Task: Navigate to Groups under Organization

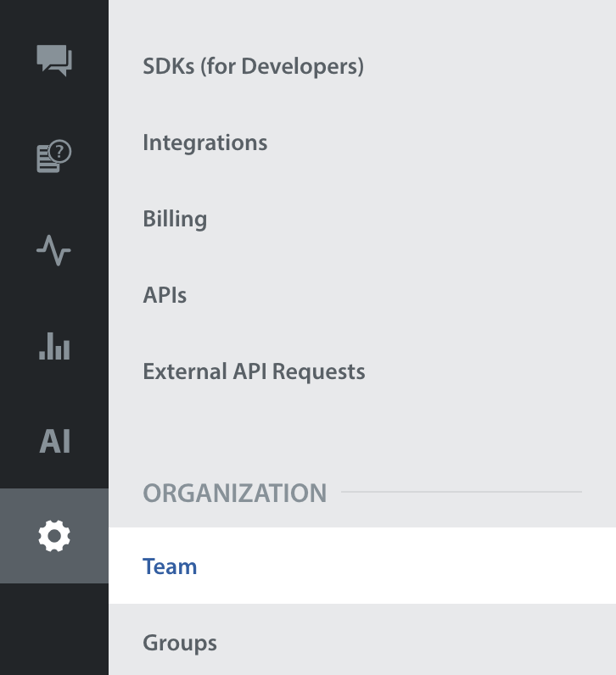Action: [x=180, y=643]
